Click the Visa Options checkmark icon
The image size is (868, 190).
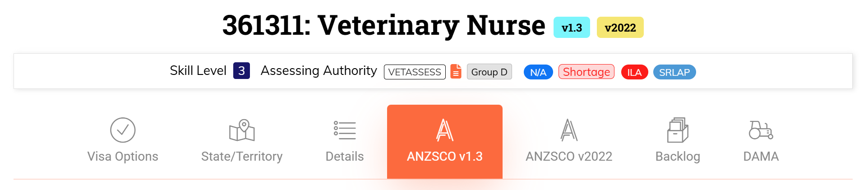point(123,130)
